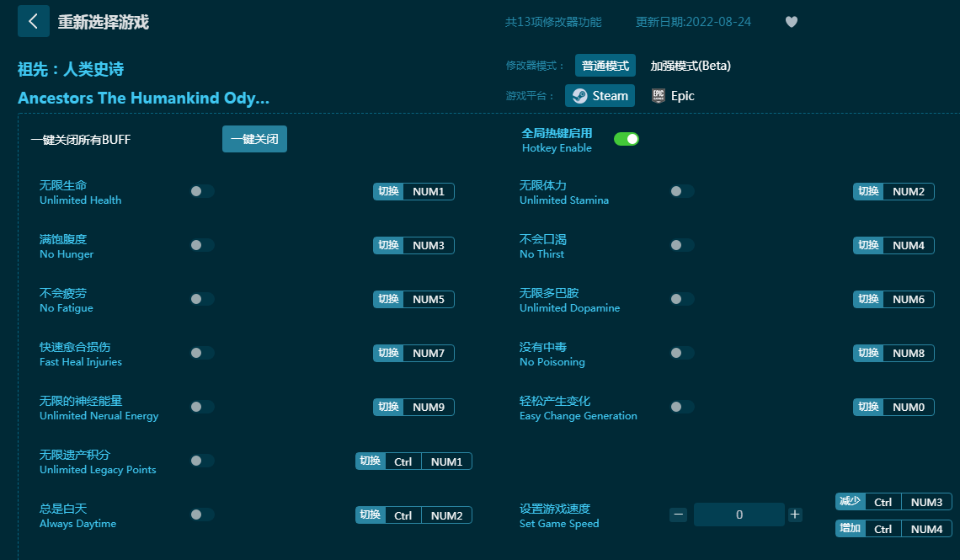This screenshot has width=960, height=560.
Task: Click the back arrow icon
Action: tap(34, 22)
